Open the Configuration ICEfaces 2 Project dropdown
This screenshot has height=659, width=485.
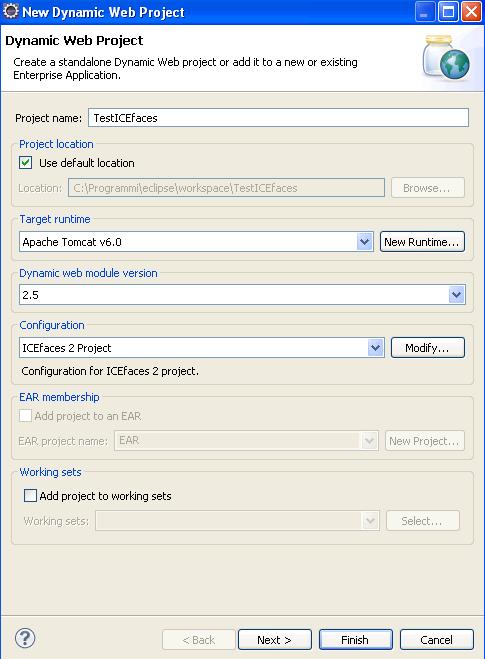click(x=375, y=348)
